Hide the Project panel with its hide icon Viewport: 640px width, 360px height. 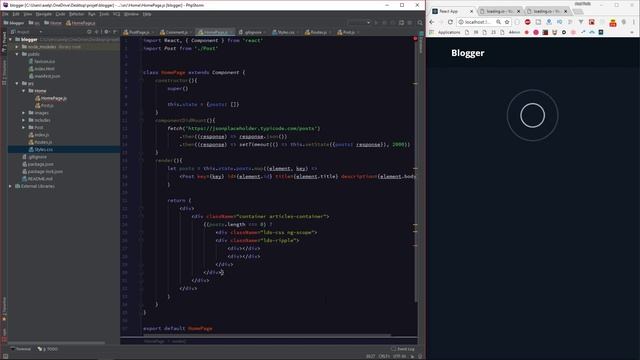coord(115,32)
